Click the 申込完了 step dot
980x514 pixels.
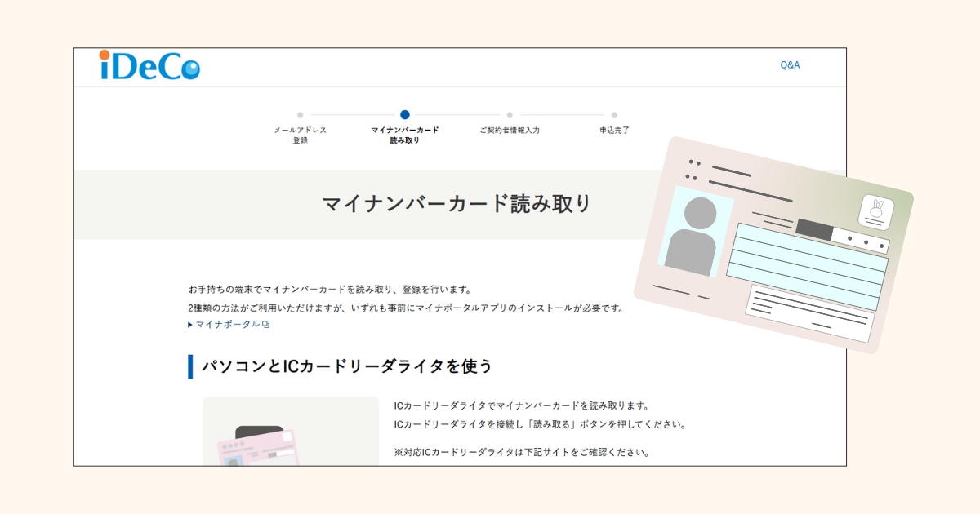point(614,115)
